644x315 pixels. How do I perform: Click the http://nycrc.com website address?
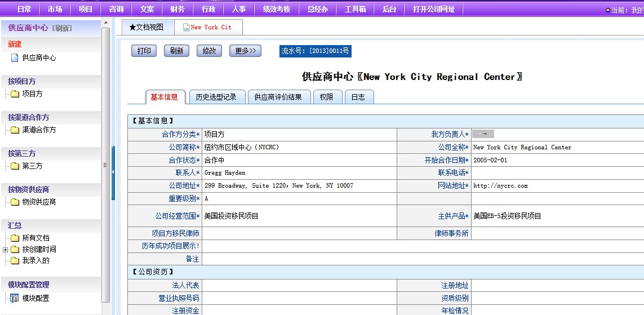[x=500, y=185]
